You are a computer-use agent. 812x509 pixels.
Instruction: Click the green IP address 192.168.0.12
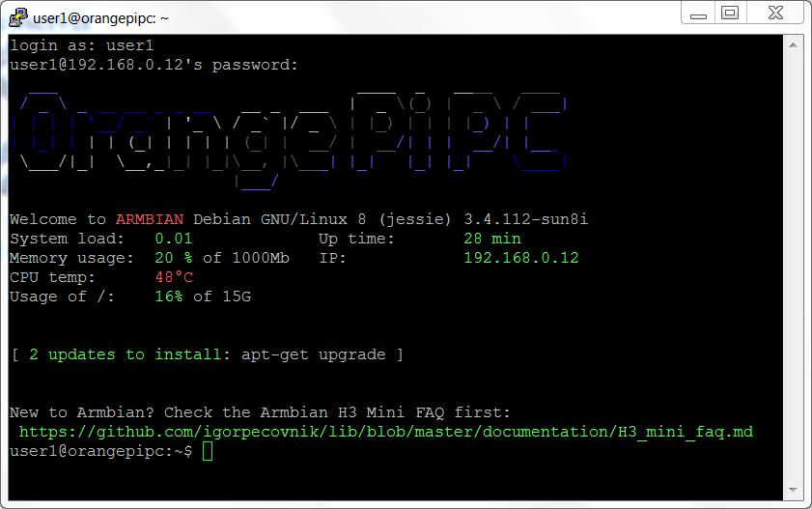(x=520, y=258)
